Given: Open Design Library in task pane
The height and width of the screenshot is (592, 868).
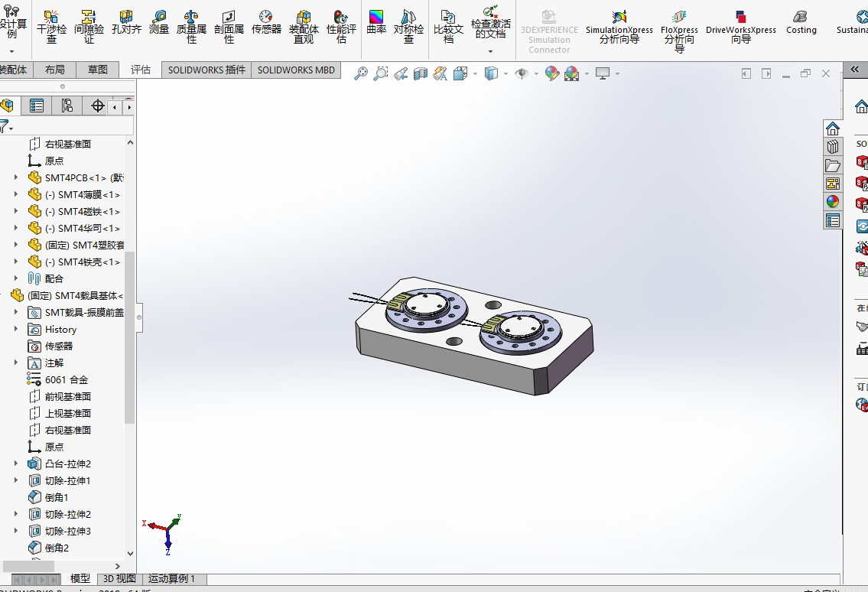Looking at the screenshot, I should pos(833,147).
